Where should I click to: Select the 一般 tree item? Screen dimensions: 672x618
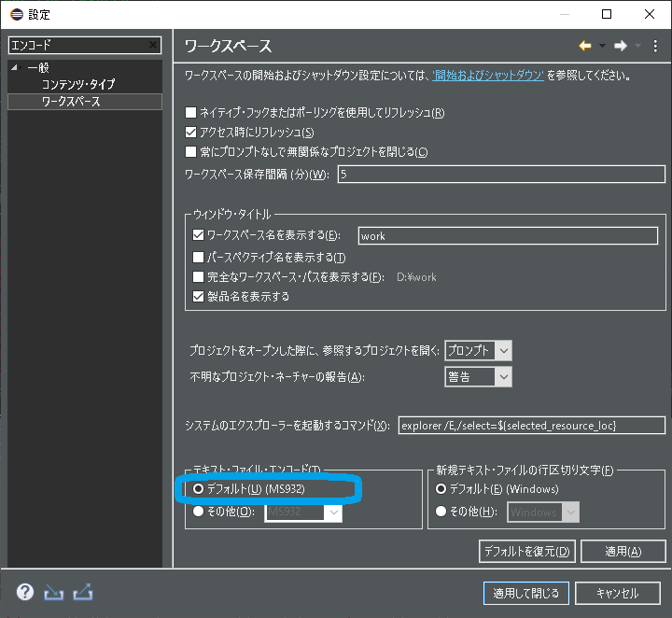(x=38, y=67)
